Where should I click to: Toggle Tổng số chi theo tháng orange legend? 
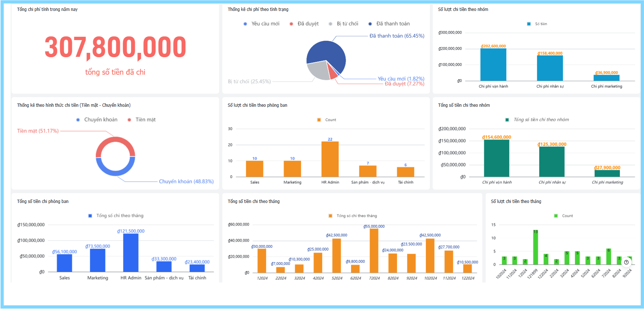click(x=353, y=216)
